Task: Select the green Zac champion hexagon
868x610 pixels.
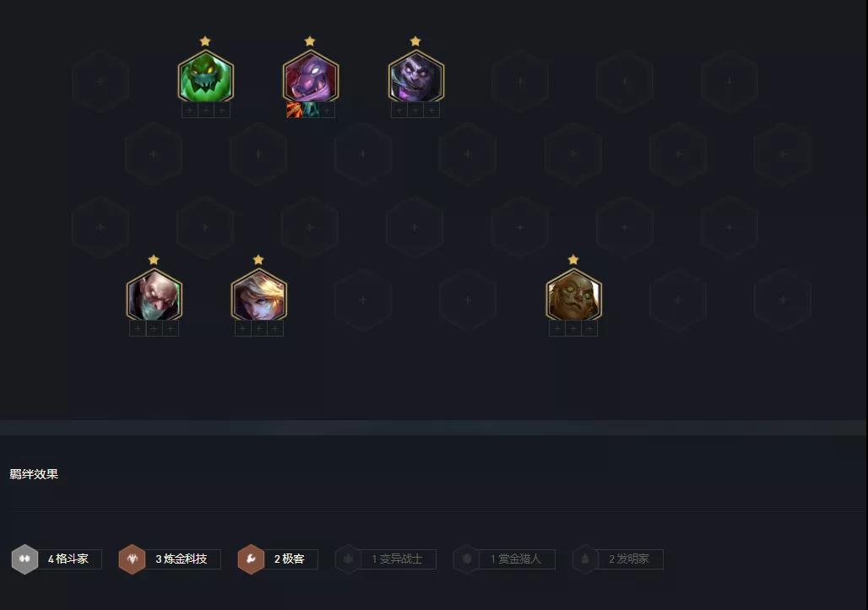Action: (205, 76)
